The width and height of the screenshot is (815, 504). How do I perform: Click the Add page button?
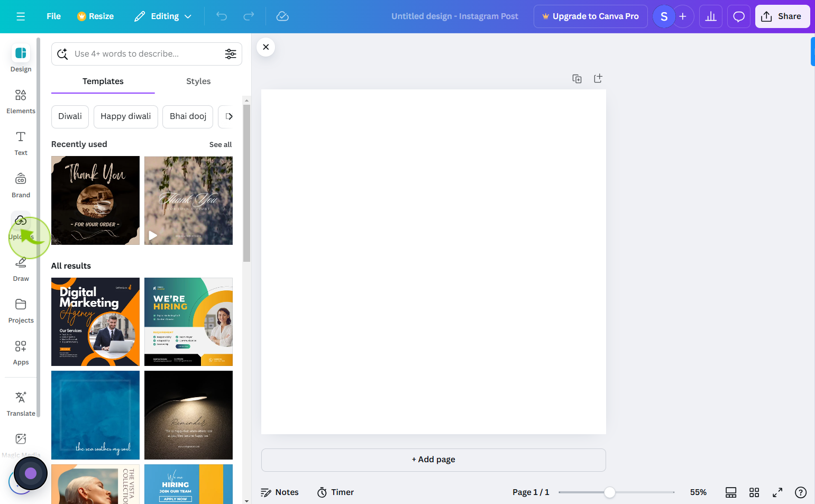(433, 460)
